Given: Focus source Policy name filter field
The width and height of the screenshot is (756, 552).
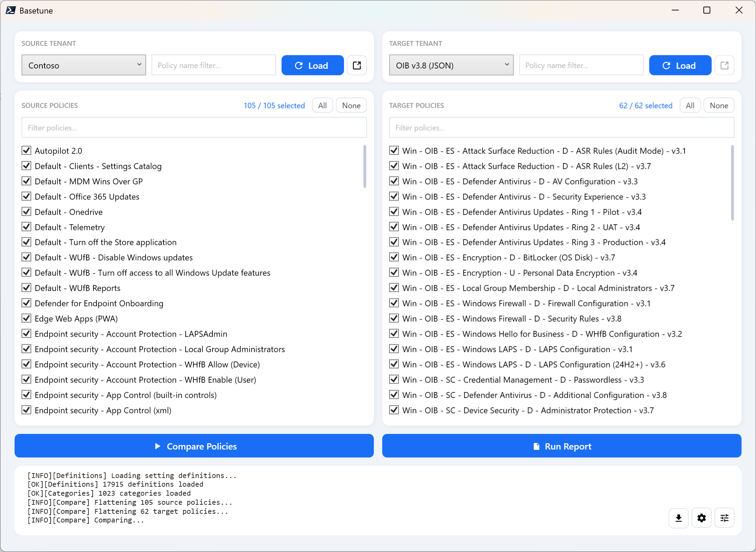Looking at the screenshot, I should coord(214,65).
